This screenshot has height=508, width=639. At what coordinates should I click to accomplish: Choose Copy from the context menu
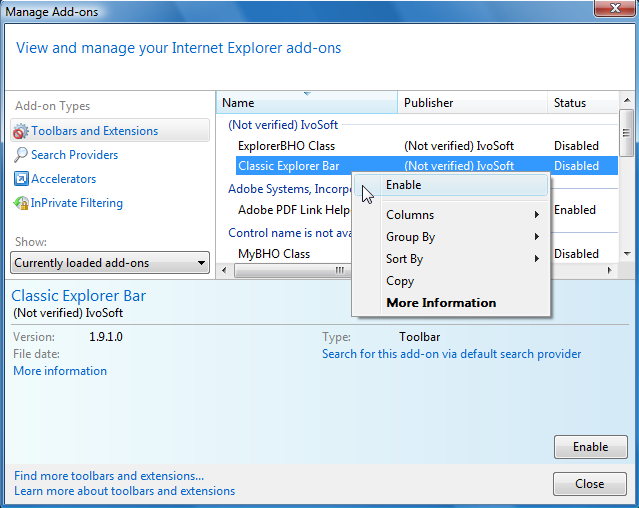(x=400, y=281)
